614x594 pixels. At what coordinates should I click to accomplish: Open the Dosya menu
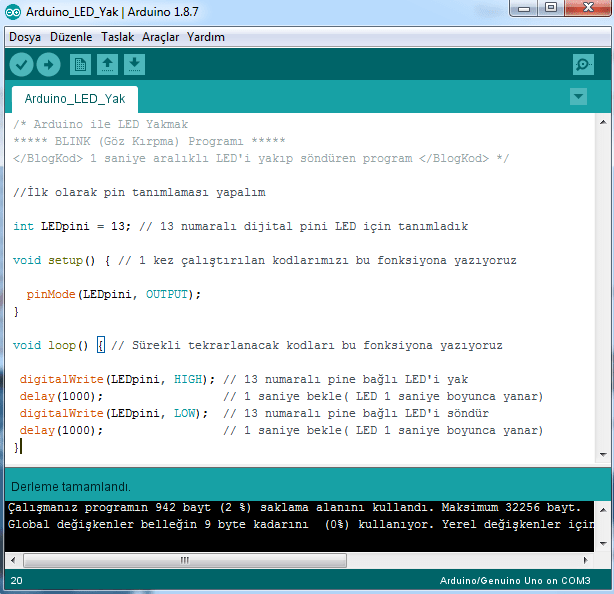pyautogui.click(x=25, y=37)
